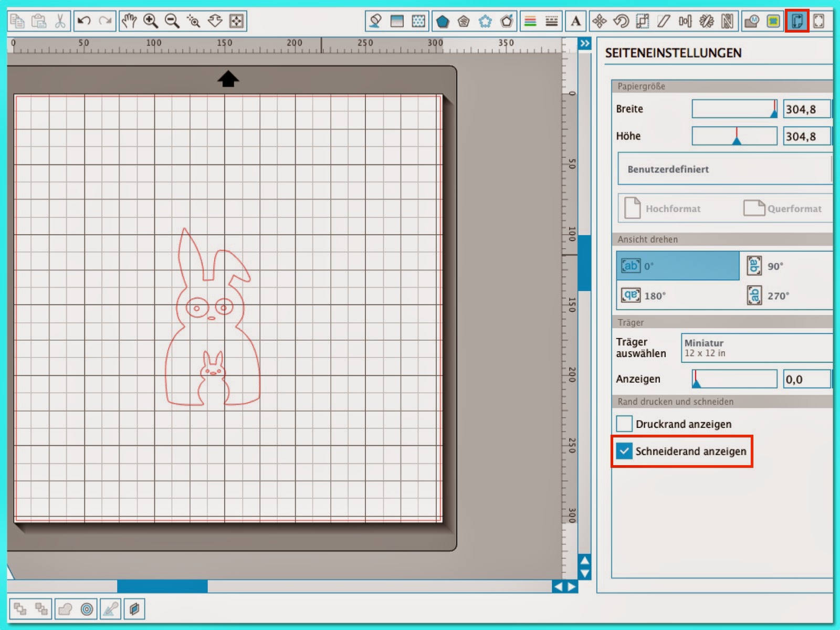Redo with the forward arrow icon

tap(105, 21)
